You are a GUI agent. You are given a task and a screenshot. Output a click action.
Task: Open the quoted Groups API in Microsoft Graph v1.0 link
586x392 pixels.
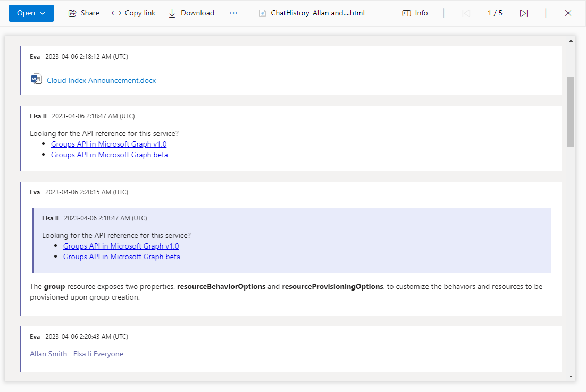(x=121, y=246)
